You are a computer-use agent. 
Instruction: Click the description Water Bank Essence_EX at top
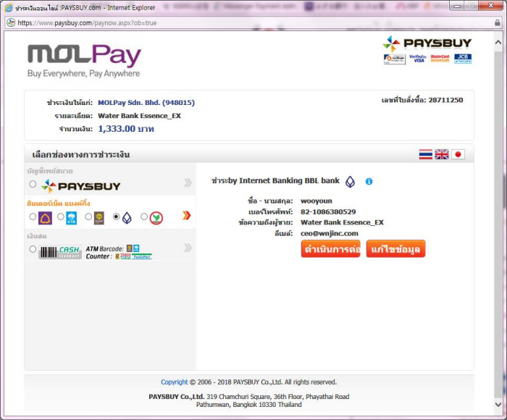point(139,116)
